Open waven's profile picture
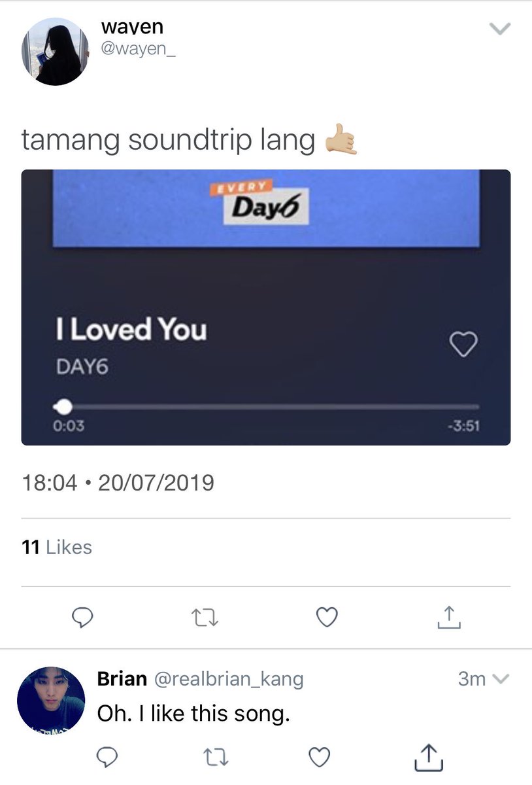Screen dimensions: 532x785 55,51
